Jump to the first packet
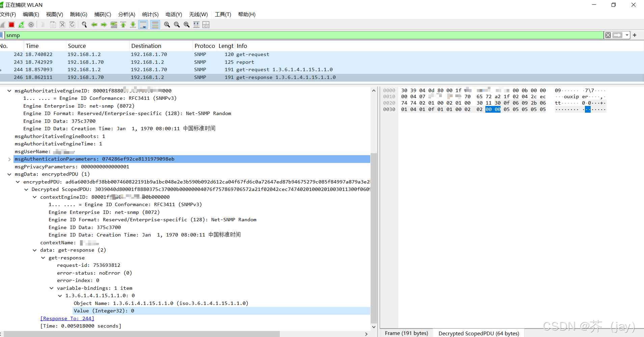The width and height of the screenshot is (644, 337). click(x=123, y=24)
